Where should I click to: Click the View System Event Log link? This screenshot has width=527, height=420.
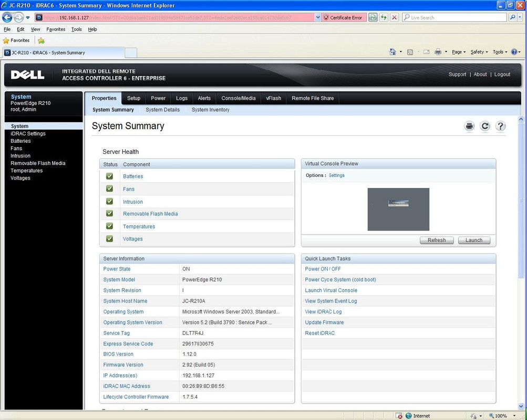(x=330, y=301)
